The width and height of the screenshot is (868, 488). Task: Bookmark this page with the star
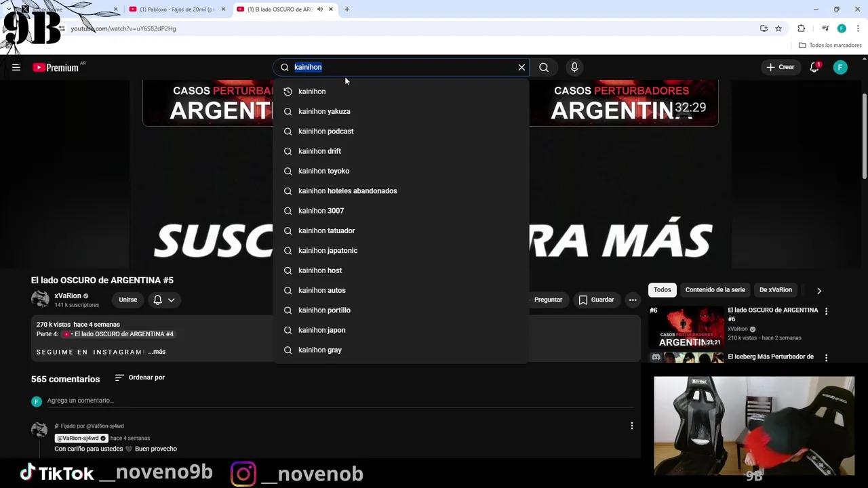coord(778,28)
